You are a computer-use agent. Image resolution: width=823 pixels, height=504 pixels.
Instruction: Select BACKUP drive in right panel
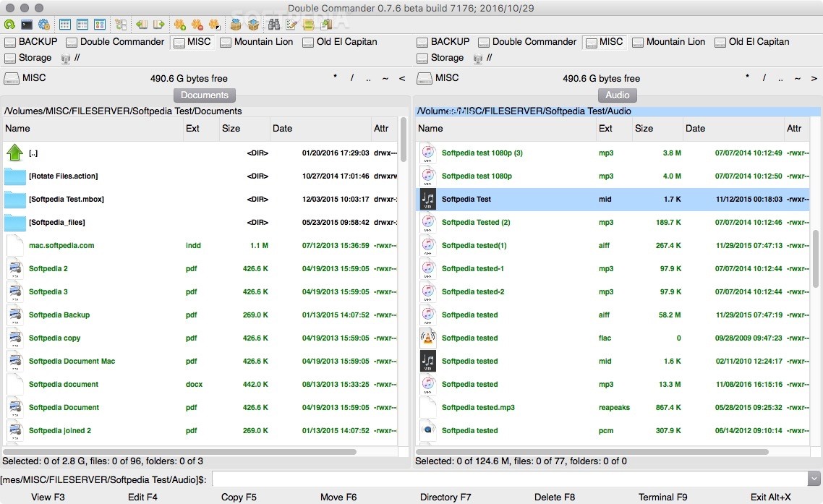pyautogui.click(x=443, y=42)
